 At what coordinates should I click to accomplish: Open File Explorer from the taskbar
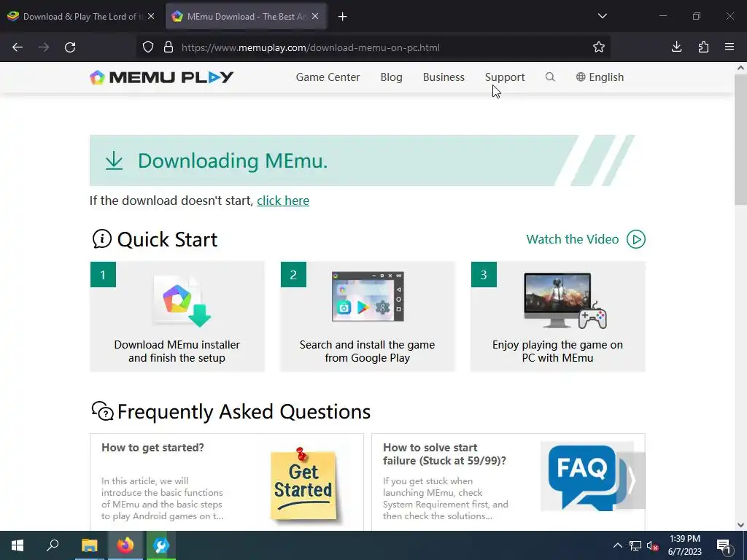click(x=89, y=545)
